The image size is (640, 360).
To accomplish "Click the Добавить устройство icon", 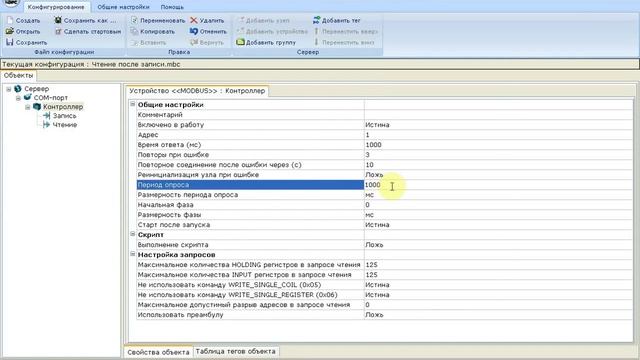I will pos(240,31).
